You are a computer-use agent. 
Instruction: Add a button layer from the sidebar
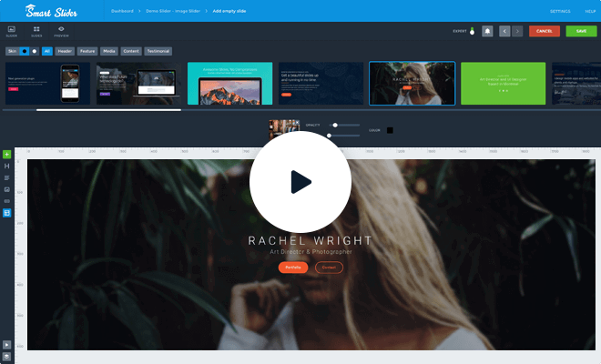click(x=7, y=201)
